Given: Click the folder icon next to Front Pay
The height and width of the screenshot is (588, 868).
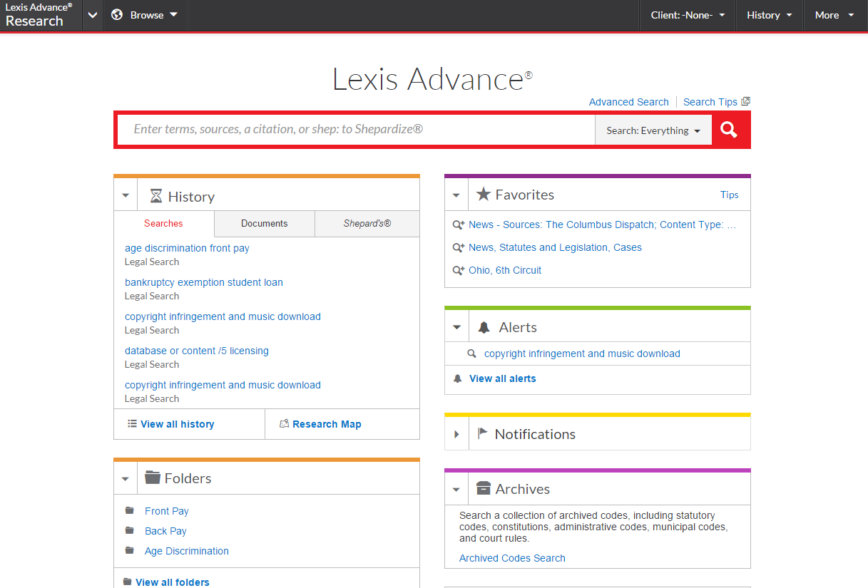Looking at the screenshot, I should [x=129, y=510].
